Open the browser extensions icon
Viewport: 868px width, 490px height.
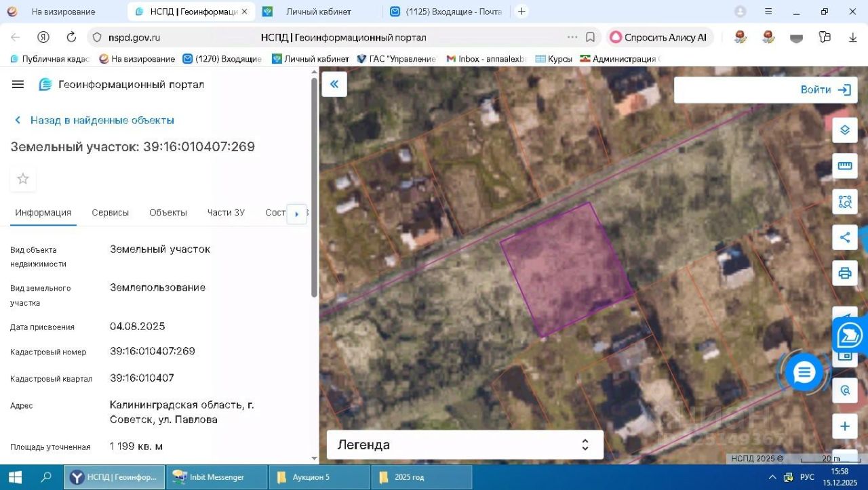pos(825,37)
